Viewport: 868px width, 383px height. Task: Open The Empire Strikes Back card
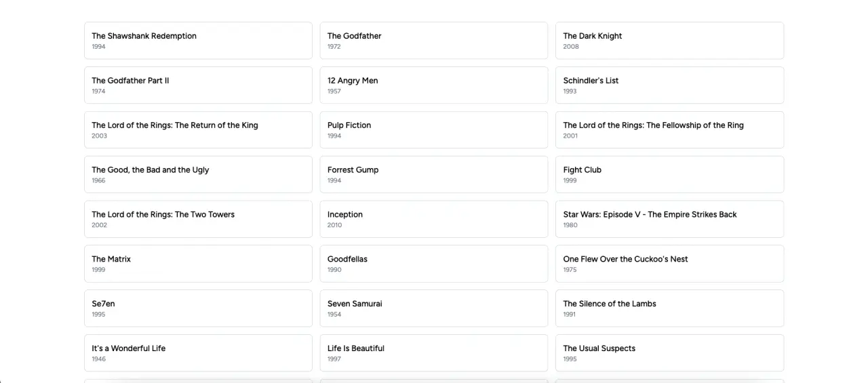click(x=669, y=219)
